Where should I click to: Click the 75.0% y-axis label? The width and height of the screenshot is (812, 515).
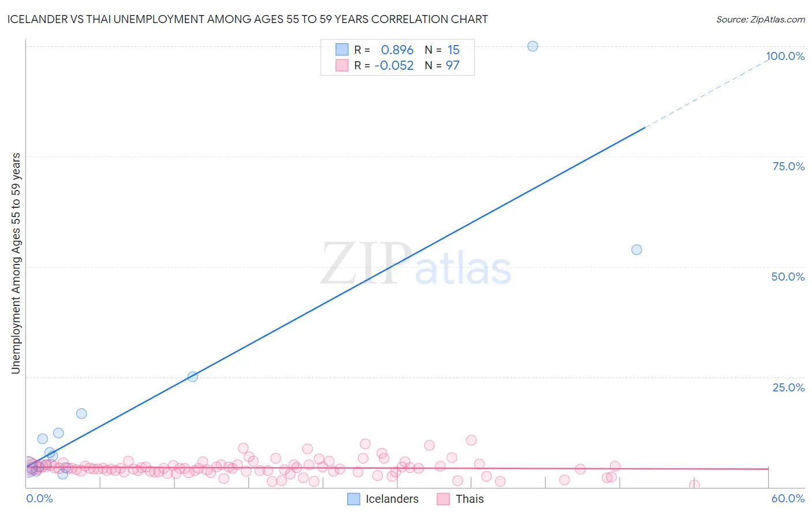click(788, 166)
